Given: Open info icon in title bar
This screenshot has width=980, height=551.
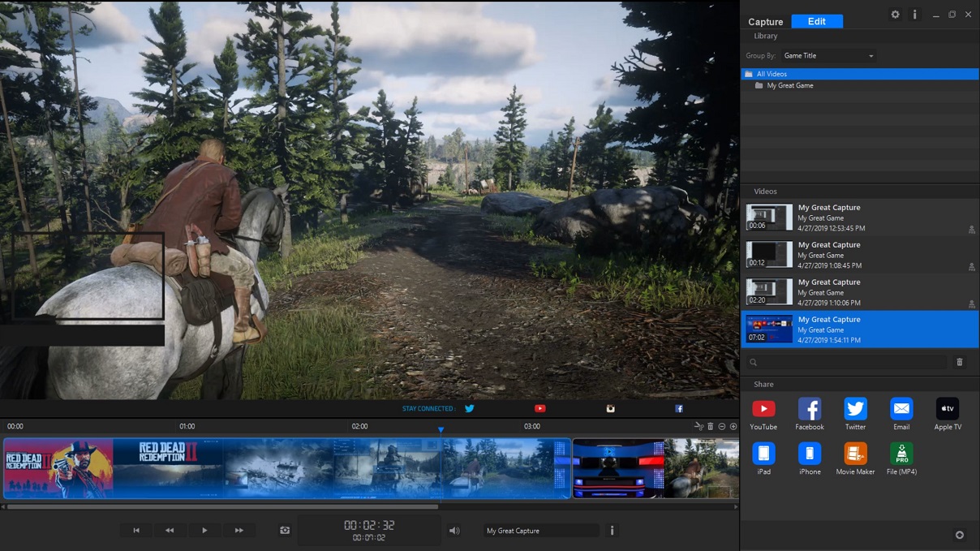Looking at the screenshot, I should (915, 15).
